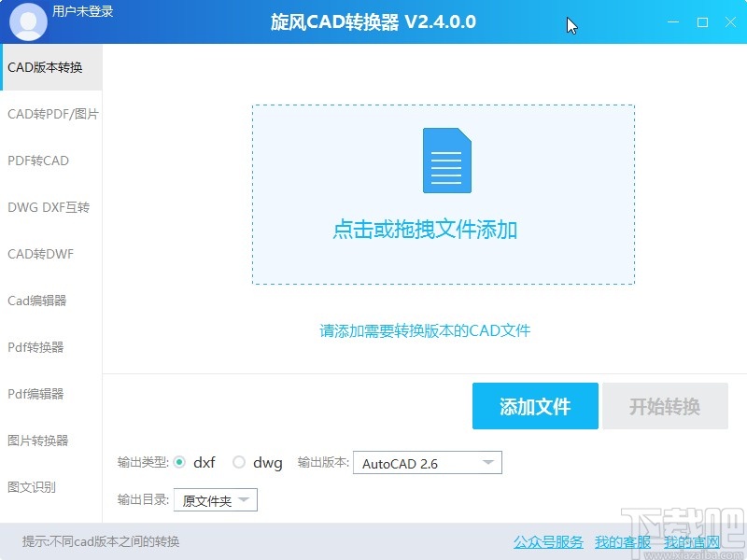The height and width of the screenshot is (560, 747).
Task: Open the Pdf编辑器 editor
Action: pyautogui.click(x=37, y=394)
